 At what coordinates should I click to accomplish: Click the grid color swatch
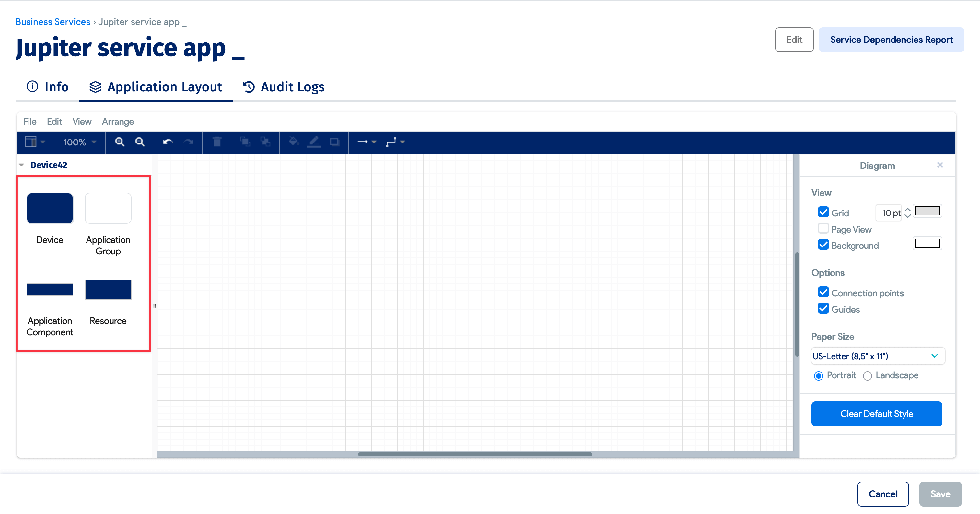(927, 211)
